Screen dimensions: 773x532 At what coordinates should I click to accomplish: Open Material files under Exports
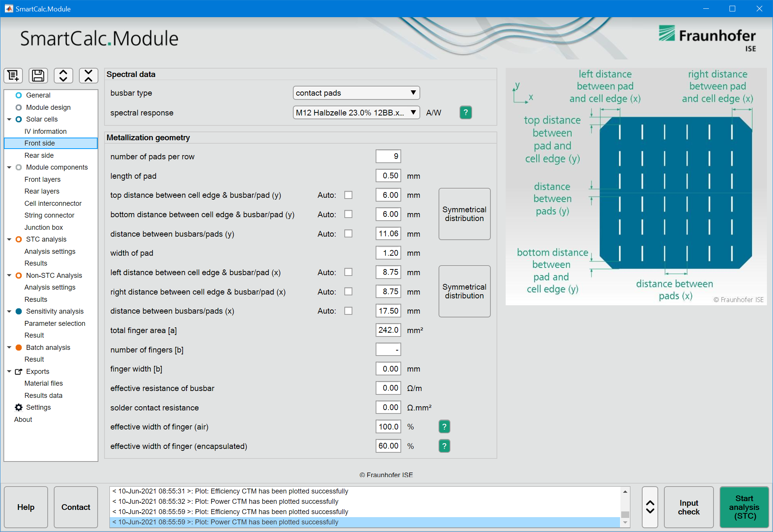(x=43, y=383)
